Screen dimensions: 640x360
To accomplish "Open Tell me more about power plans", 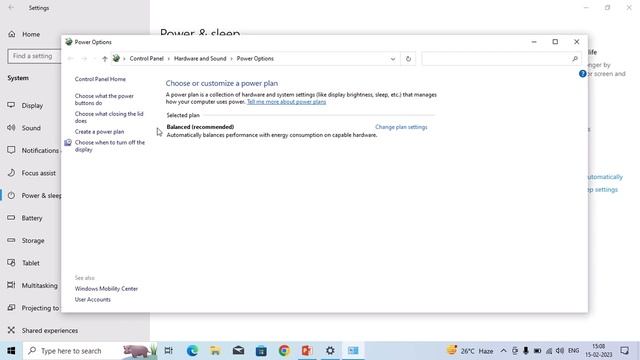I will click(286, 102).
